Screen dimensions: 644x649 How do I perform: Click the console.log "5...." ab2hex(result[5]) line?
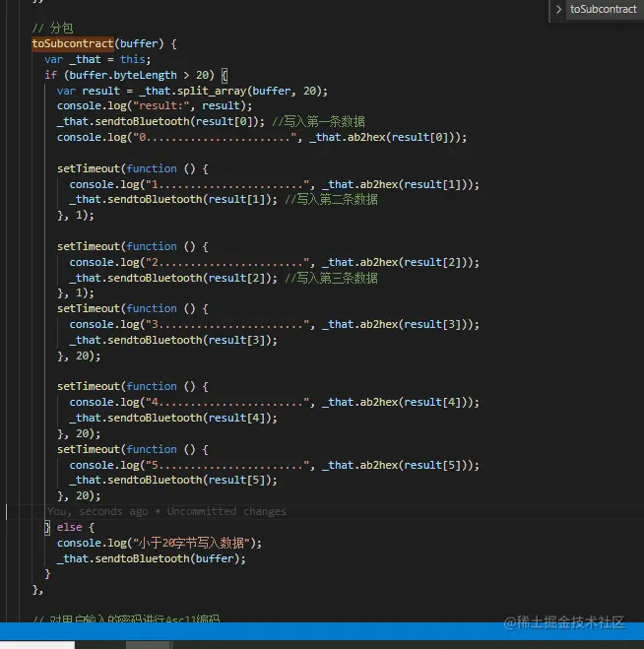point(275,465)
